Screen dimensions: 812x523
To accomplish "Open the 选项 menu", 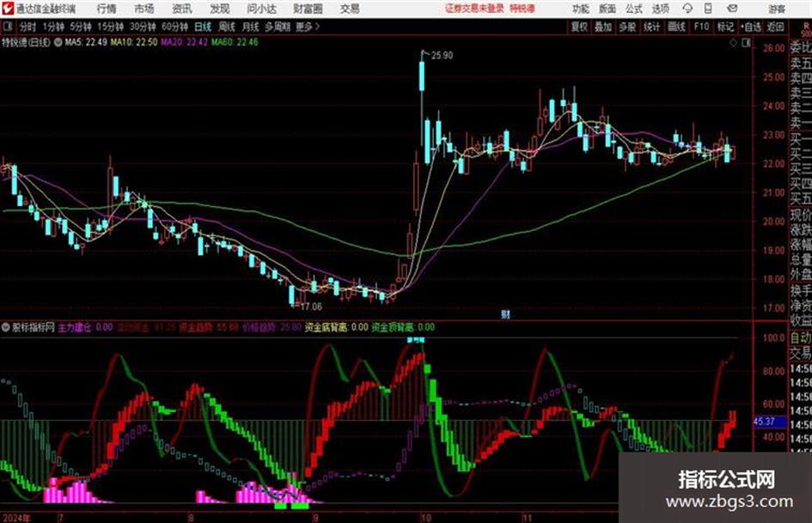I will [x=660, y=9].
